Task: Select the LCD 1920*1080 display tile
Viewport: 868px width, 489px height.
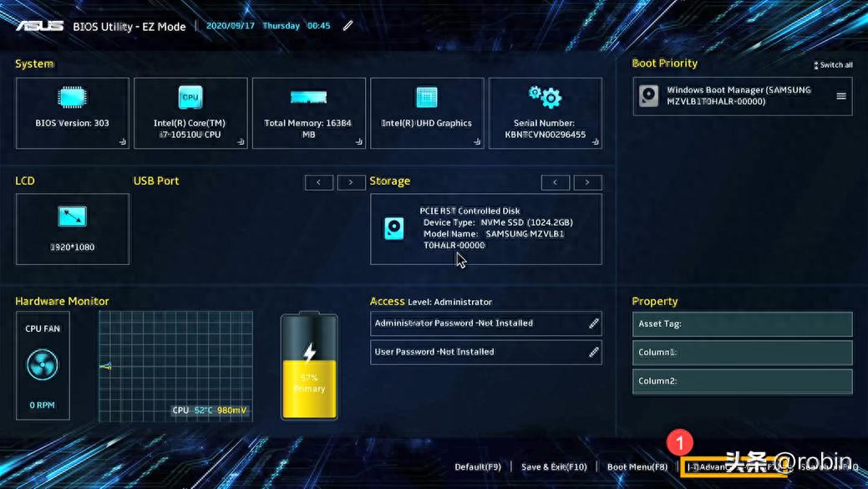Action: 73,228
